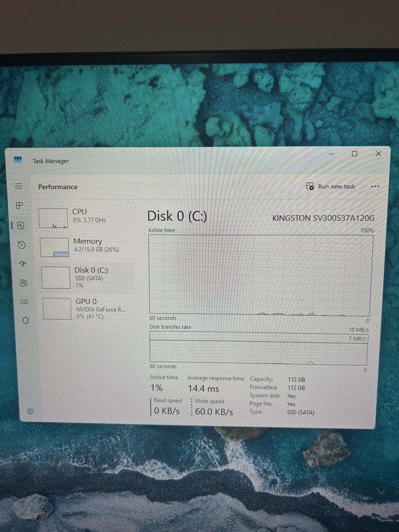
Task: Click the CPU mini graph thumbnail
Action: [x=53, y=218]
